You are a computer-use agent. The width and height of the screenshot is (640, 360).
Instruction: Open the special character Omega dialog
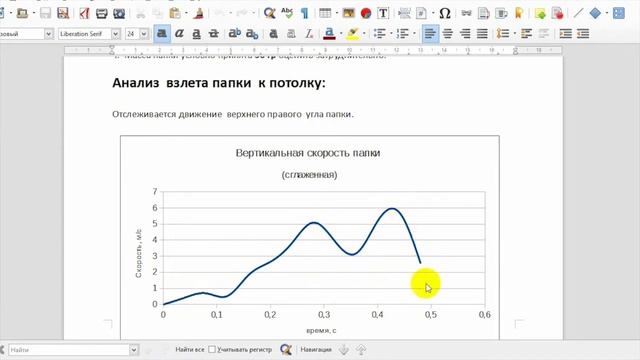click(445, 13)
